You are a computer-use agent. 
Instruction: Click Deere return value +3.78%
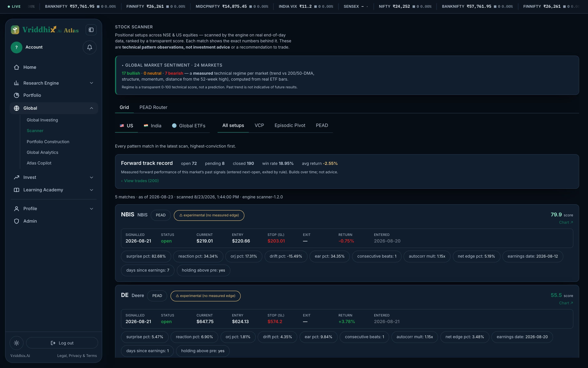pos(347,321)
